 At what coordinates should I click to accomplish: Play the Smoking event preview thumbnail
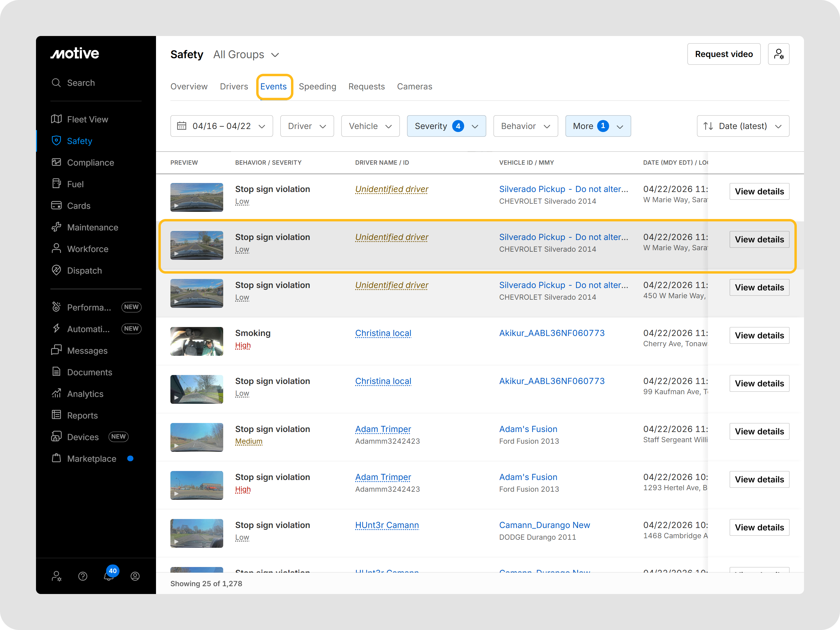(x=196, y=341)
